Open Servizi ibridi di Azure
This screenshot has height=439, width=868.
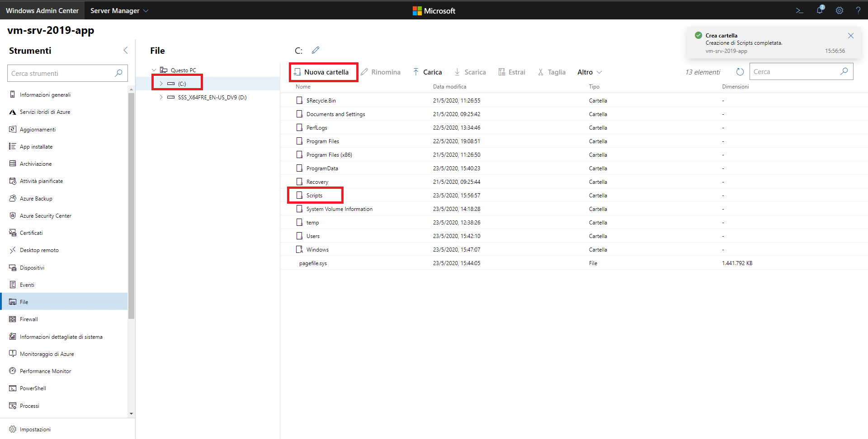(64, 112)
